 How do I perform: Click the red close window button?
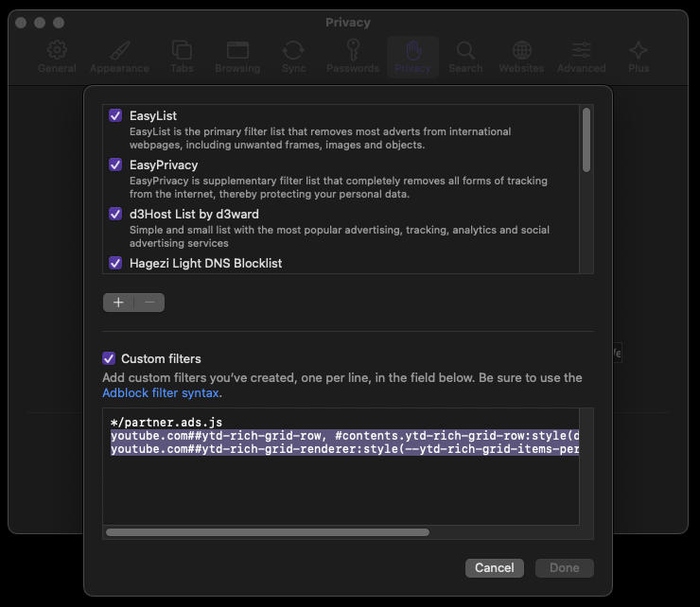click(21, 23)
